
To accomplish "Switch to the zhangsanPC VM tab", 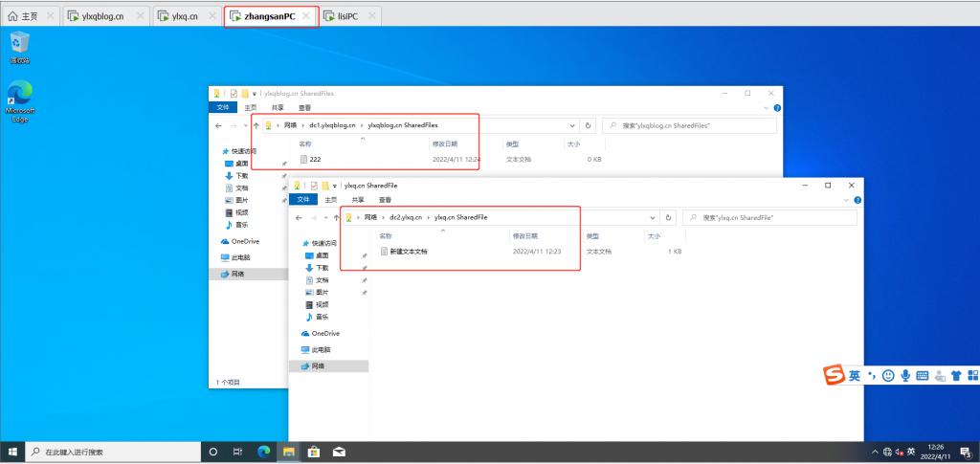I will (270, 16).
